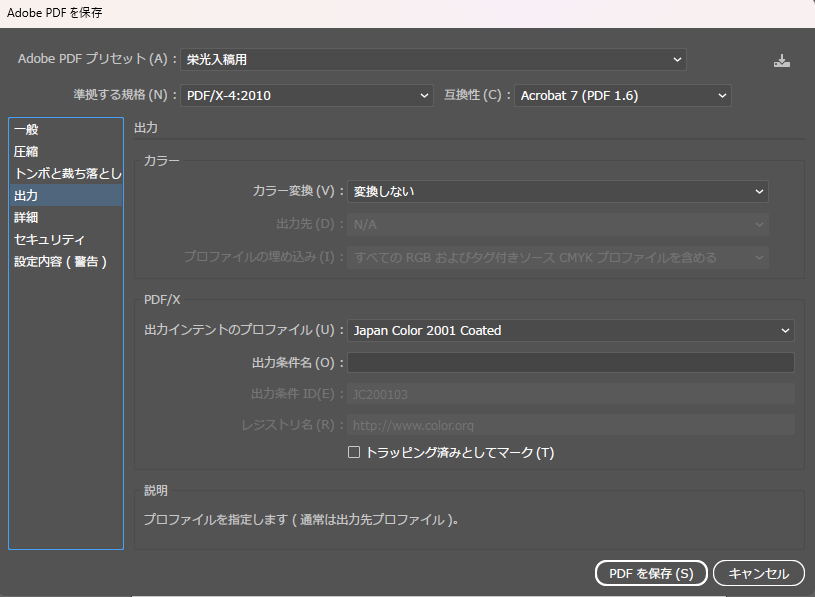Open Adobe PDF プリセット dropdown
The height and width of the screenshot is (597, 815).
(x=433, y=59)
